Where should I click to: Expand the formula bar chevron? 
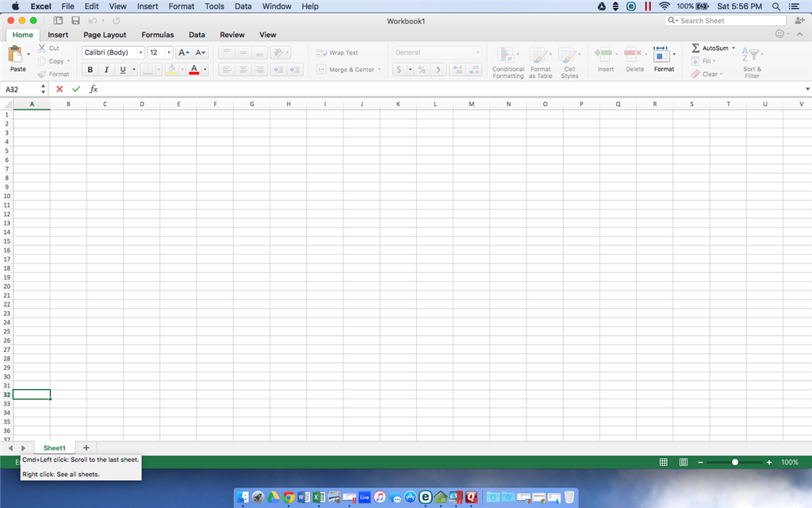[x=806, y=89]
